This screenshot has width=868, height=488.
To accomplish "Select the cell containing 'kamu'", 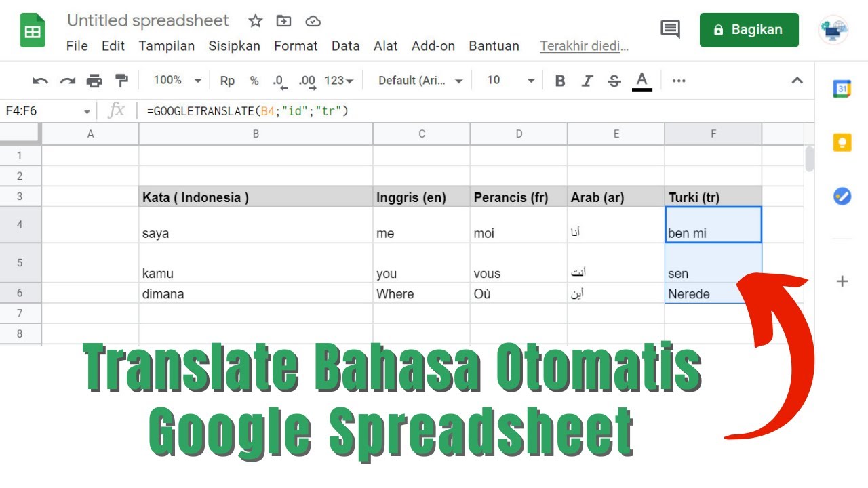I will tap(256, 263).
